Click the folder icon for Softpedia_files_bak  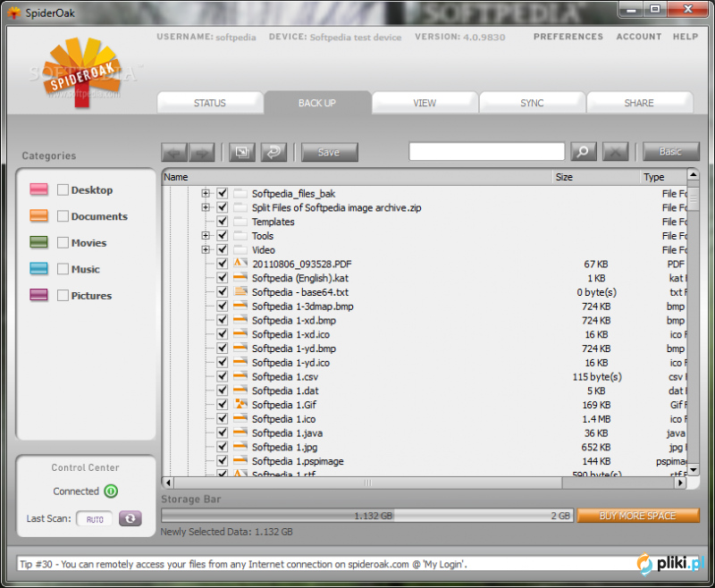click(x=240, y=193)
